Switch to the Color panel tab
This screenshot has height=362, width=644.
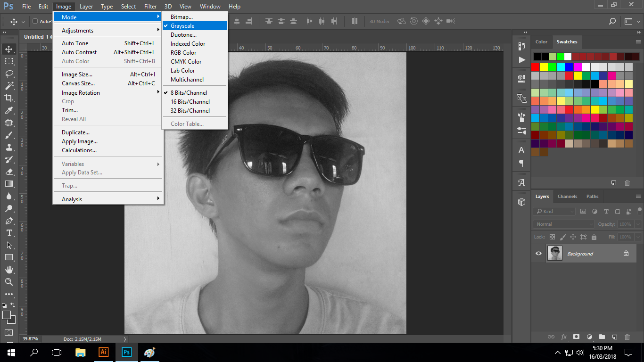(541, 42)
